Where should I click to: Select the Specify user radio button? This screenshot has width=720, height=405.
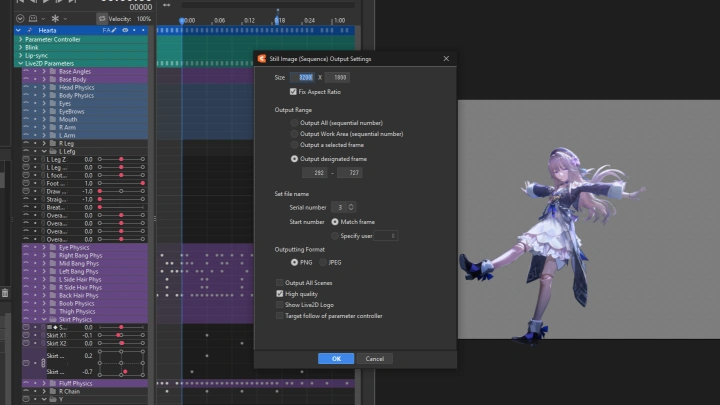[335, 236]
